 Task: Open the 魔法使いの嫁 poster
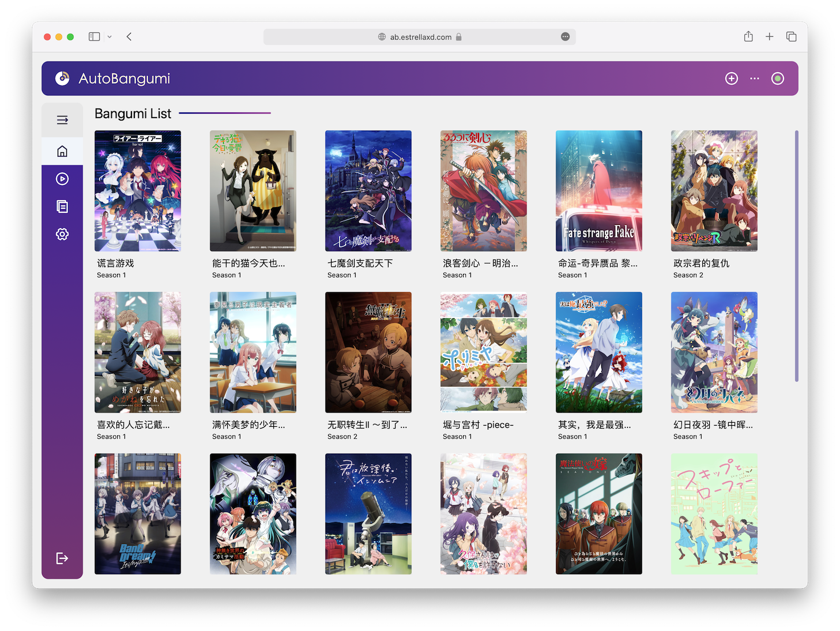click(x=599, y=514)
